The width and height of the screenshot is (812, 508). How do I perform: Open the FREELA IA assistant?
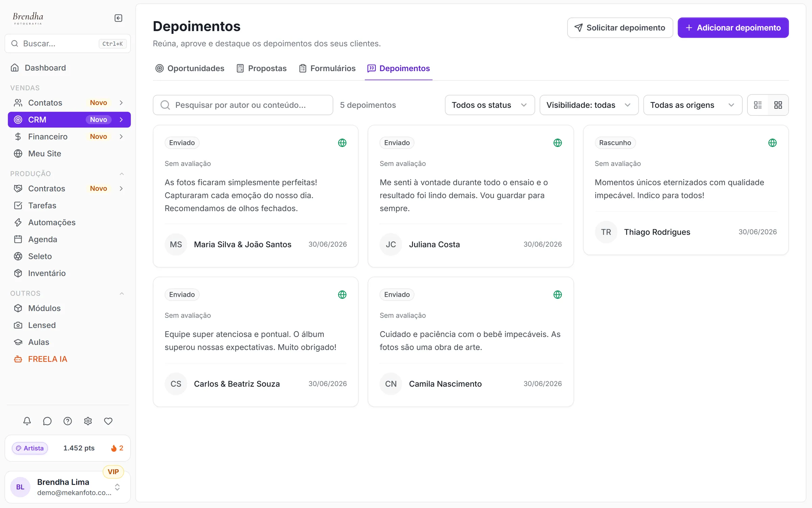(x=69, y=359)
